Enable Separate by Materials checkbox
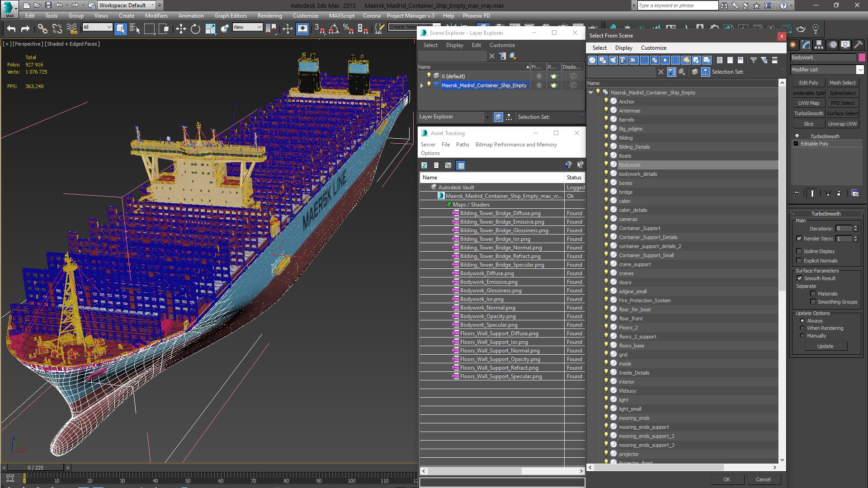Screen dimensions: 868x488 813,294
